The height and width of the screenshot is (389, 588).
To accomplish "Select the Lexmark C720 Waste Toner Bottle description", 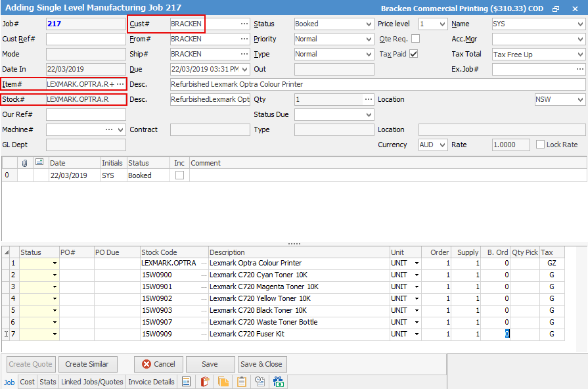I will pos(263,322).
